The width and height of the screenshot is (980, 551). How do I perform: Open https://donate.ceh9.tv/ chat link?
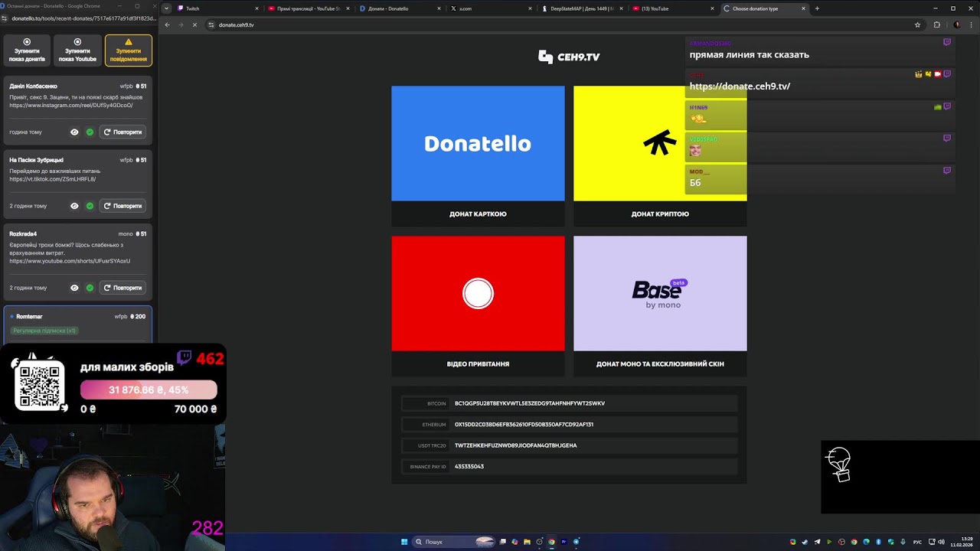pos(740,86)
